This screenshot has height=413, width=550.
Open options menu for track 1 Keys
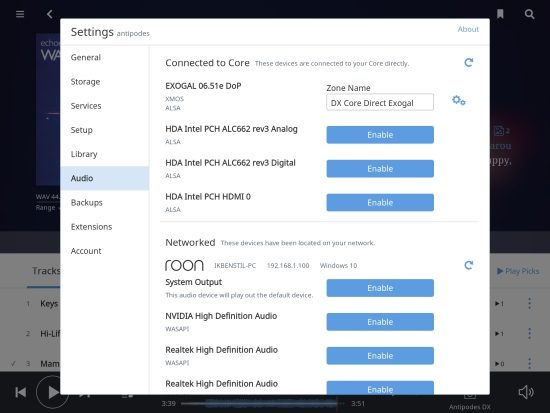529,304
